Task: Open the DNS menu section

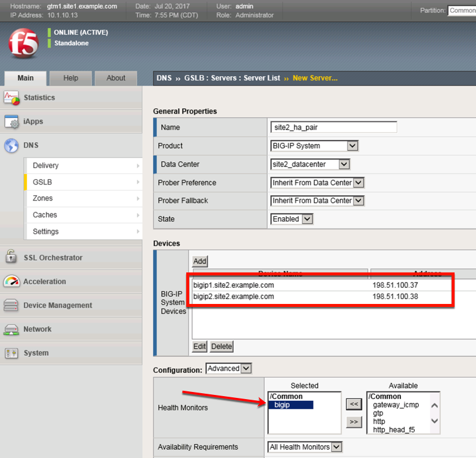Action: pos(71,145)
